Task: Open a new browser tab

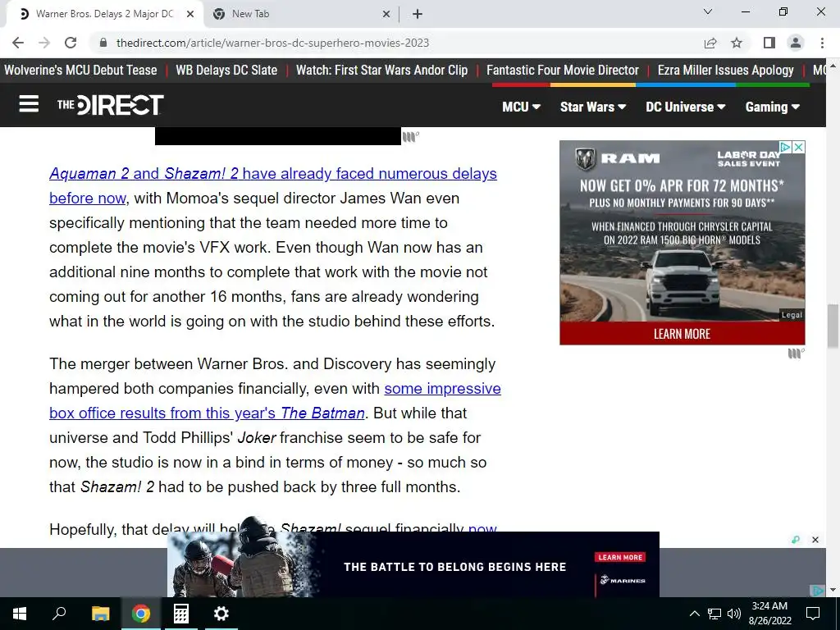Action: click(x=418, y=14)
